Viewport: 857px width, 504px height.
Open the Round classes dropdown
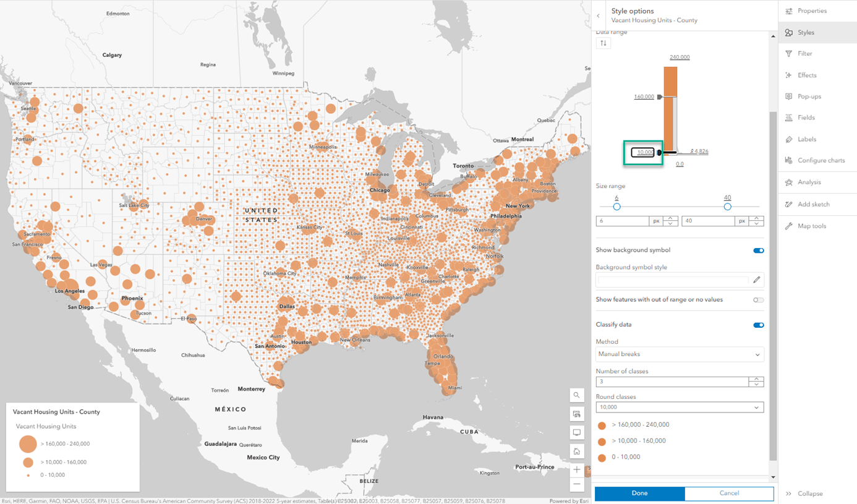tap(680, 408)
